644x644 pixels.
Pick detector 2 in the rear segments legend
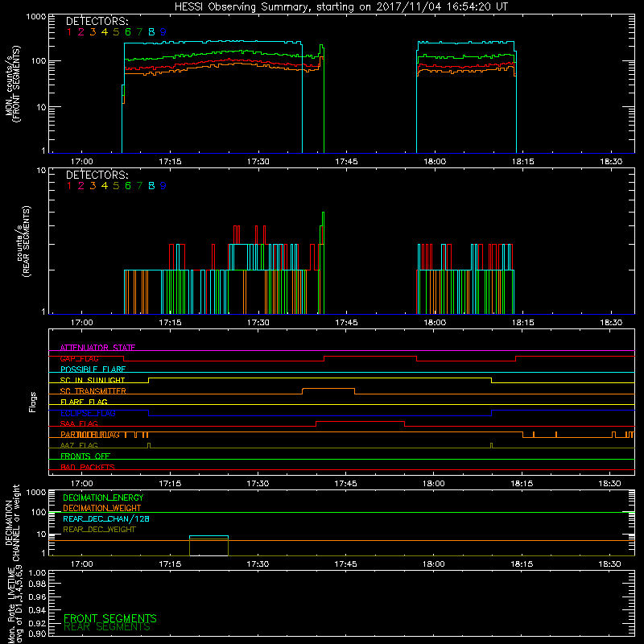81,186
